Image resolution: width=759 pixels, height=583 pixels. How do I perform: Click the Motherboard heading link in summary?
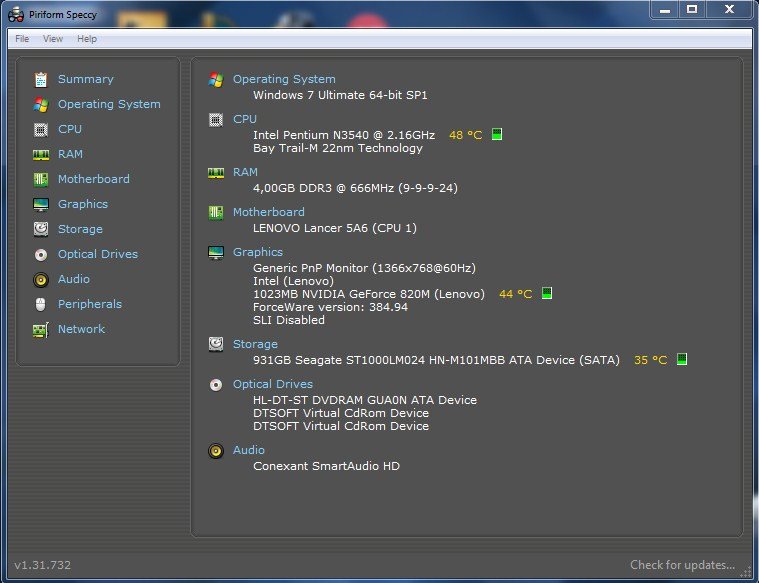point(269,212)
